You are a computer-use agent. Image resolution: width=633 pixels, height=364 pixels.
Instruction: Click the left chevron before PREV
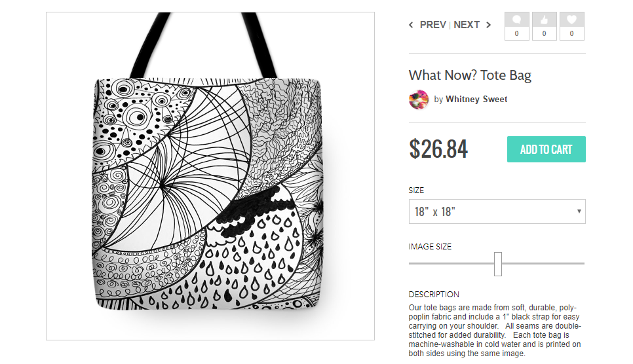coord(412,25)
